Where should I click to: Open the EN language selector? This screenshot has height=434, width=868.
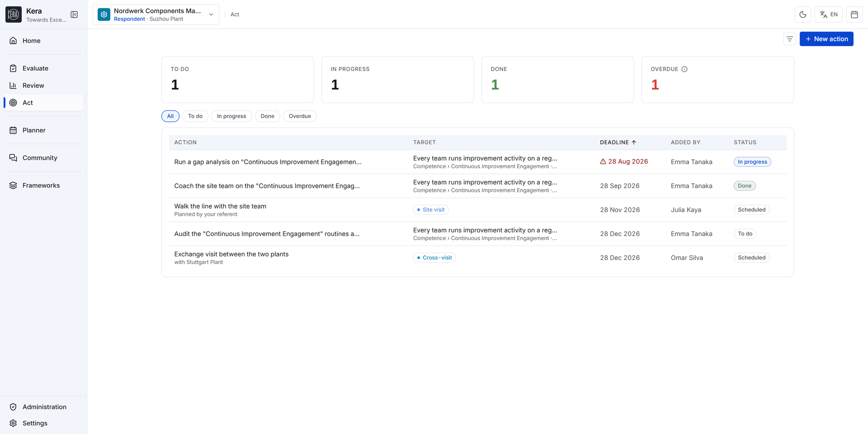829,14
